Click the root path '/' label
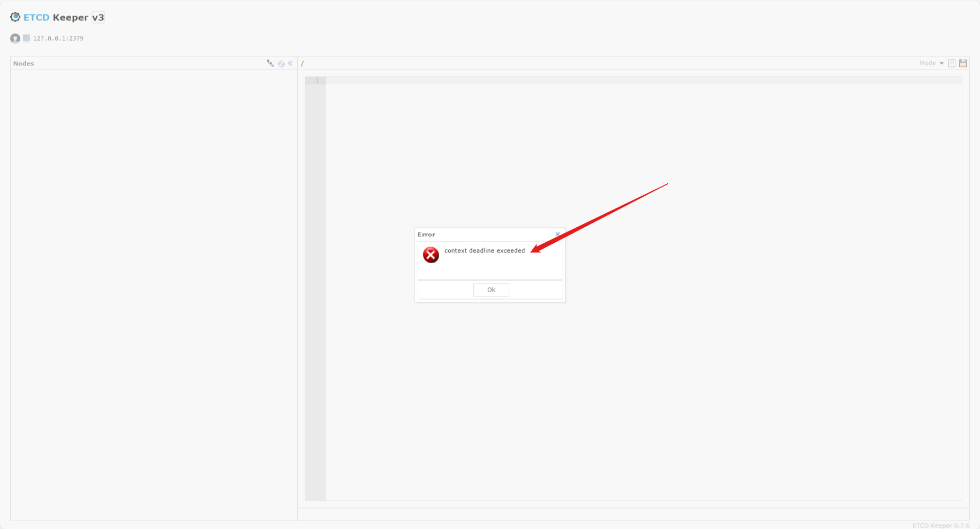 tap(303, 63)
